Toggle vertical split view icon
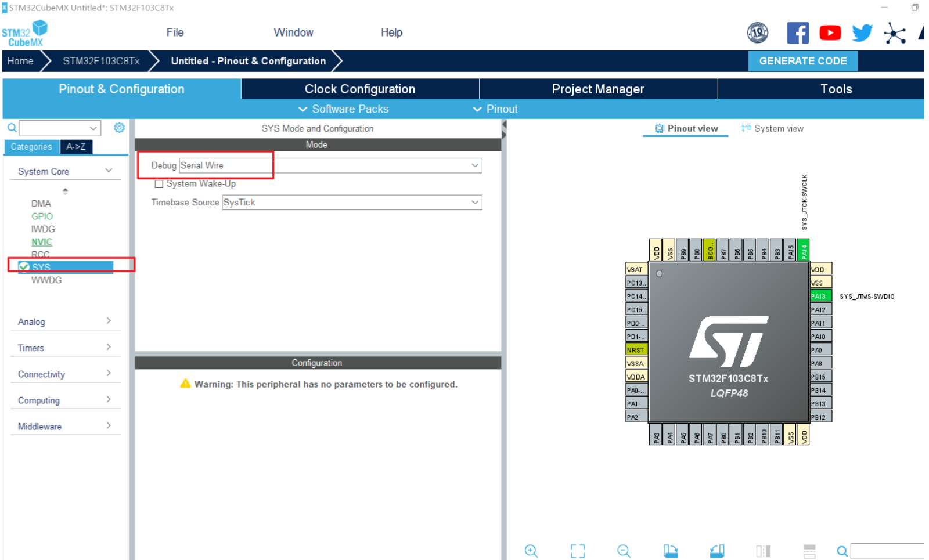 pos(764,551)
